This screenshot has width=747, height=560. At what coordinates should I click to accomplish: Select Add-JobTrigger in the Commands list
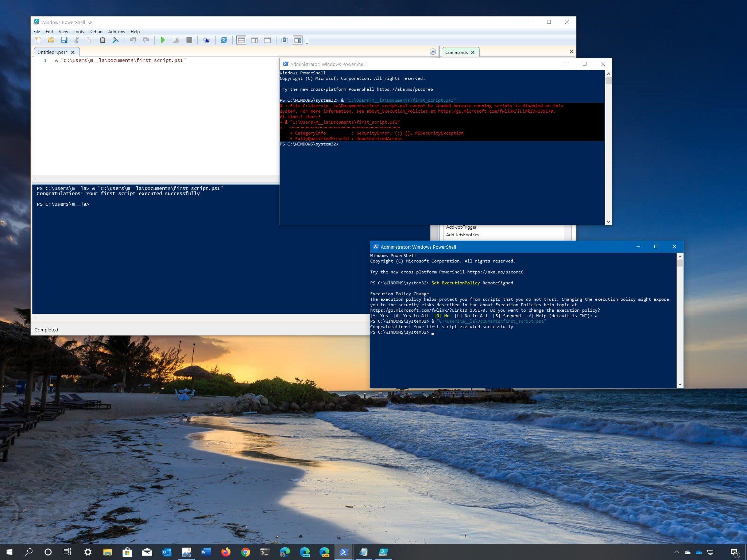click(x=462, y=227)
